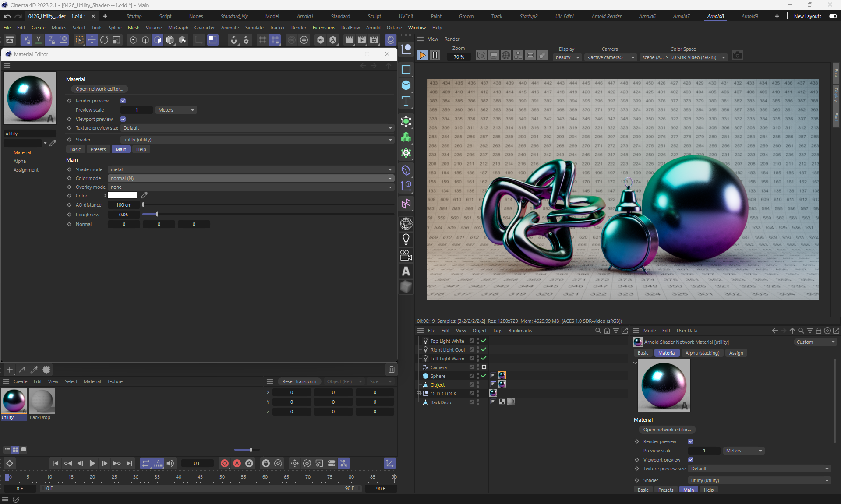This screenshot has width=841, height=504.
Task: Select the Rotate tool icon
Action: tap(104, 40)
